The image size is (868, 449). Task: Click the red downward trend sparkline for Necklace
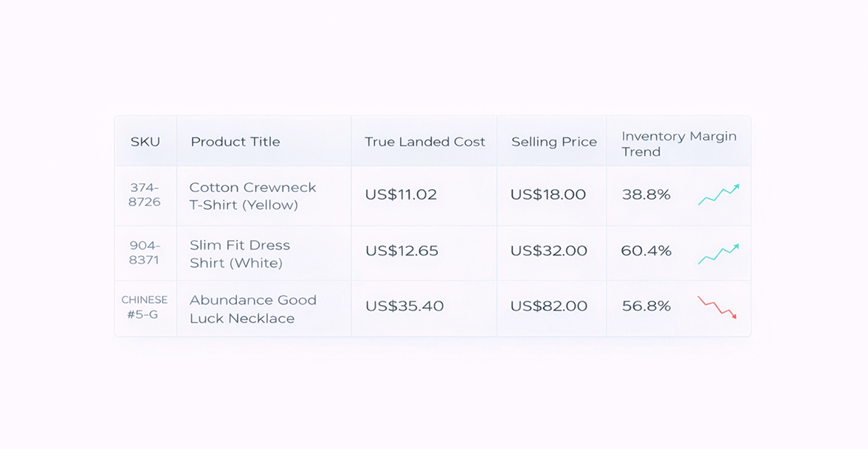(717, 307)
